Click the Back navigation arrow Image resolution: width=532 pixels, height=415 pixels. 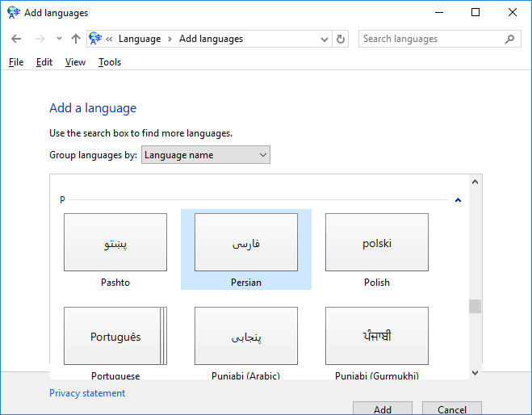16,39
